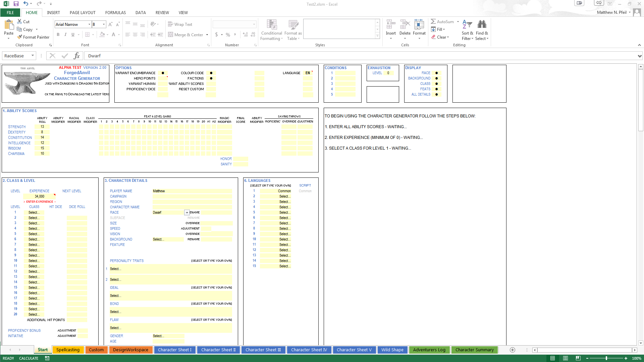Switch to the FORMULAS ribbon tab
The height and width of the screenshot is (362, 644).
point(115,12)
